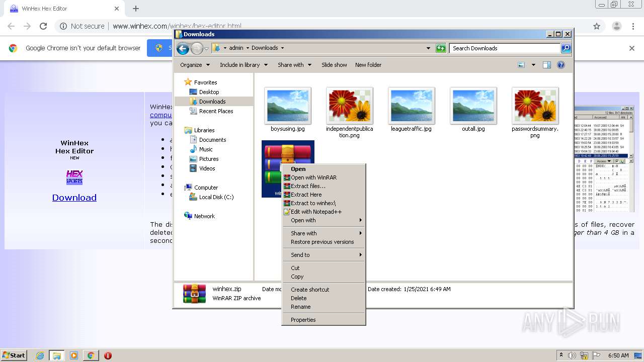Open Share with dropdown in Explorer toolbar
Image resolution: width=644 pixels, height=362 pixels.
click(294, 65)
